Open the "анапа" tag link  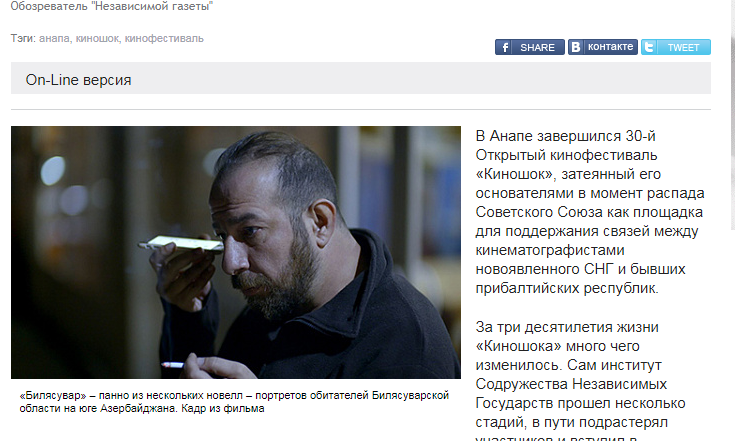54,38
